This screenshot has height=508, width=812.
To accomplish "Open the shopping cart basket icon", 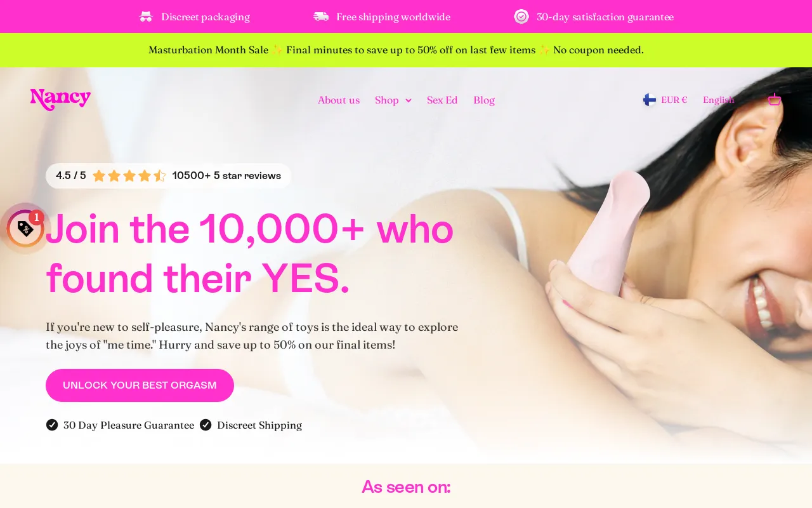I will [774, 99].
